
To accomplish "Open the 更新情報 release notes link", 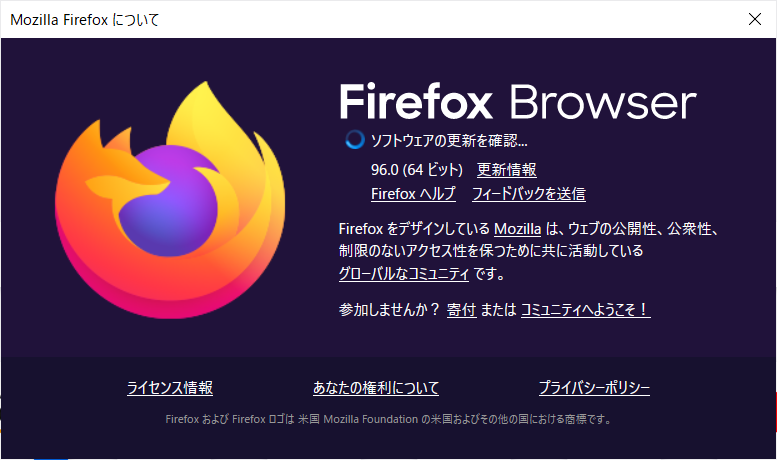I will (506, 170).
